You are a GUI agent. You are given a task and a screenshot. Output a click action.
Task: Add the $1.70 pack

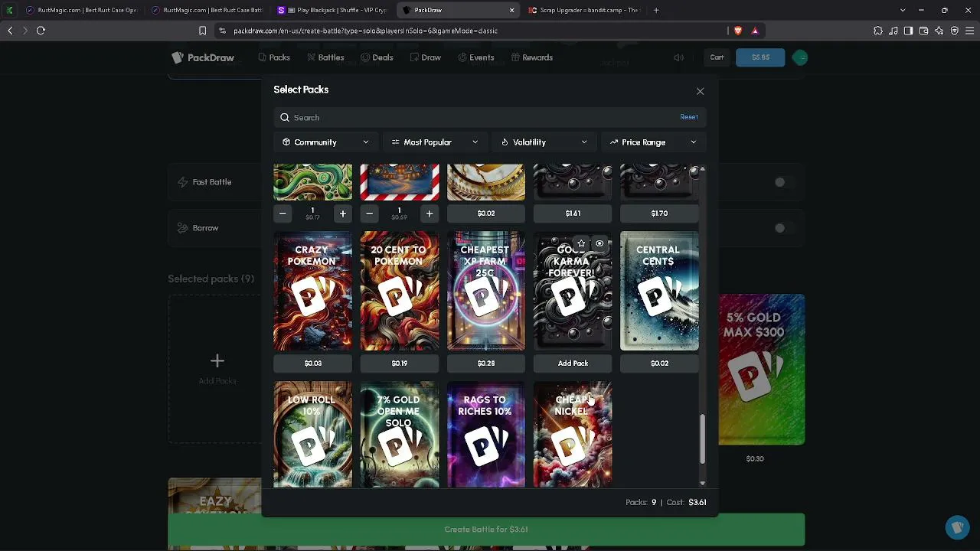[x=659, y=214]
